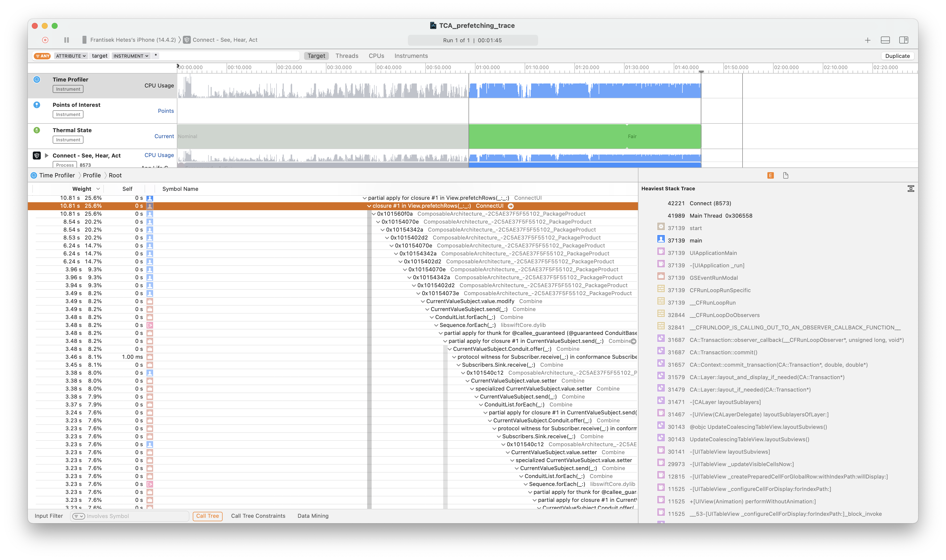The image size is (946, 560).
Task: Click the Connect - See, Hear, Act target selector
Action: point(220,40)
